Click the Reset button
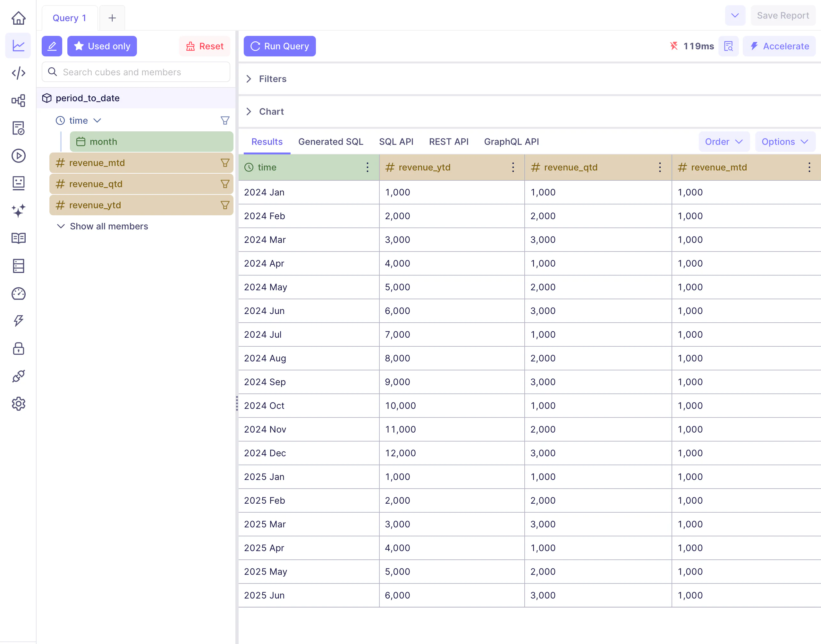This screenshot has height=644, width=821. tap(205, 46)
